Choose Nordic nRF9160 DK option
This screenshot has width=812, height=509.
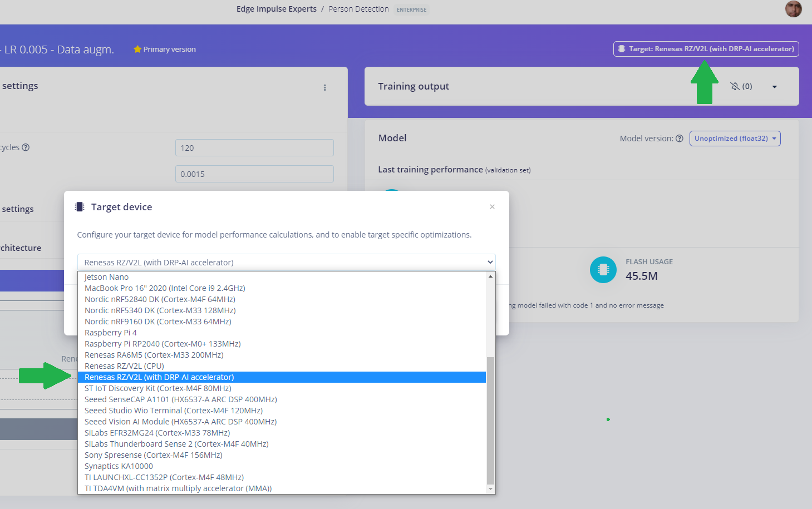click(x=282, y=322)
